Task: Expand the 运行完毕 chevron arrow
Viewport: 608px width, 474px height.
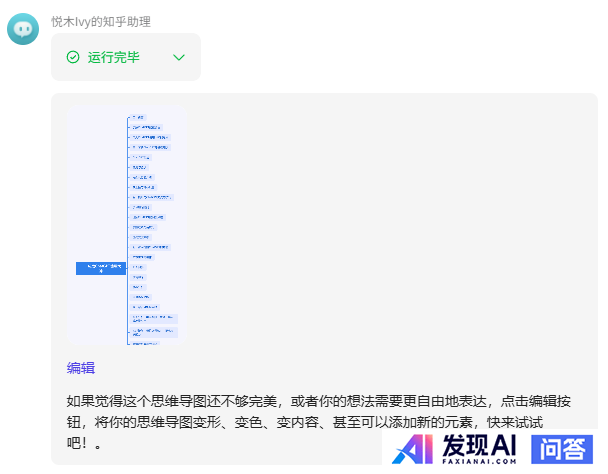Action: click(179, 57)
